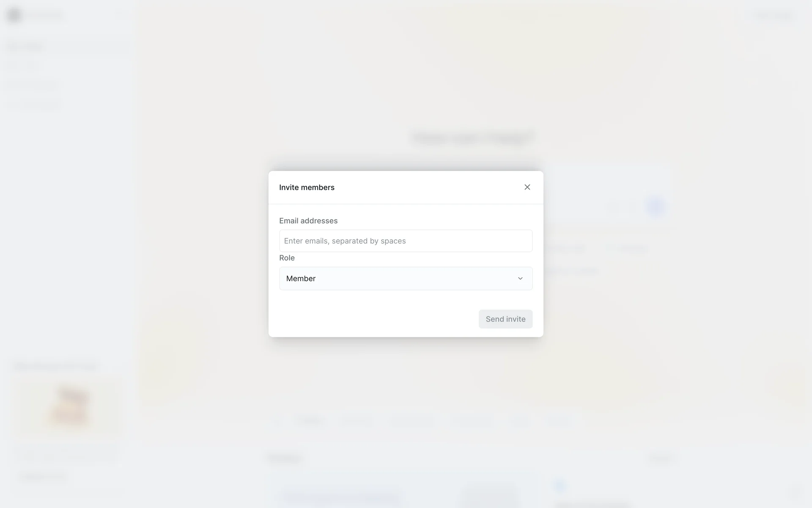Click the blurred blue link in bottom card
Viewport: 812px width, 508px height.
pyautogui.click(x=340, y=497)
